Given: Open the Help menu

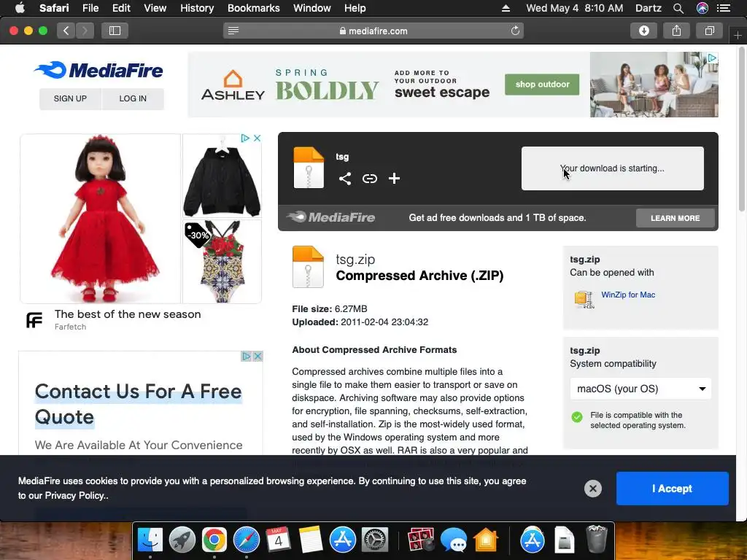Looking at the screenshot, I should point(355,8).
